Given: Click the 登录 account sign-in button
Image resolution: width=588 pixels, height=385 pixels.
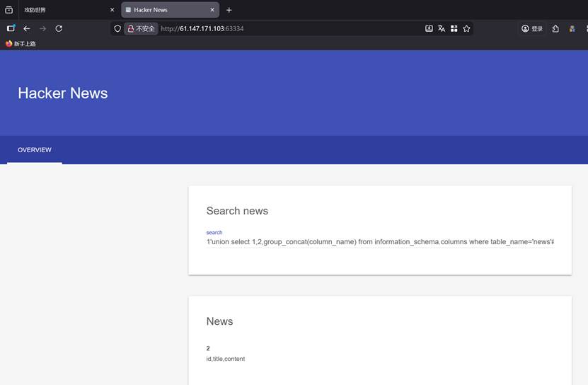Looking at the screenshot, I should [532, 28].
